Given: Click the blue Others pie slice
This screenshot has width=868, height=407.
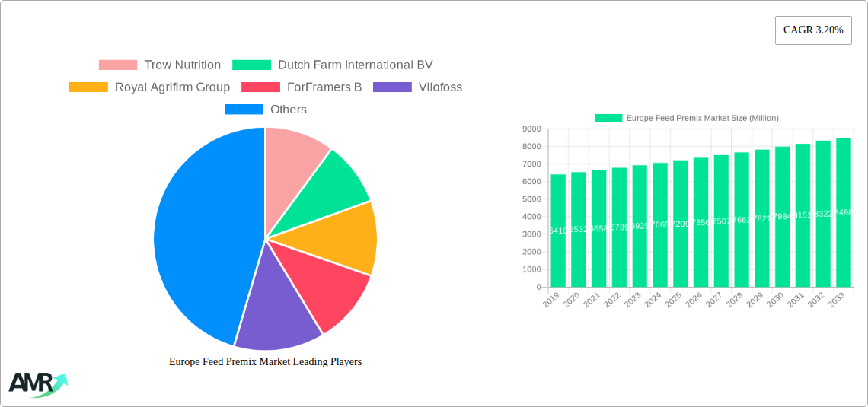Looking at the screenshot, I should (198, 236).
